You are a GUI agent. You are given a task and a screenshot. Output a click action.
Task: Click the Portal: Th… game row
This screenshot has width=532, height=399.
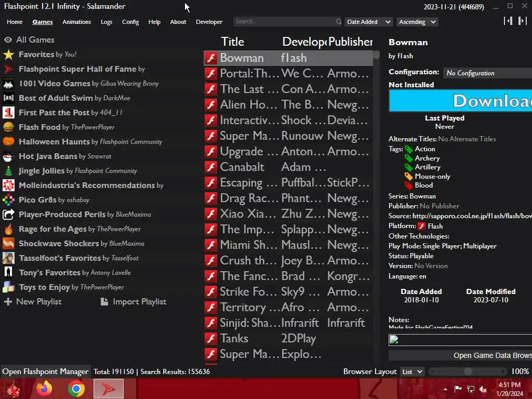288,74
